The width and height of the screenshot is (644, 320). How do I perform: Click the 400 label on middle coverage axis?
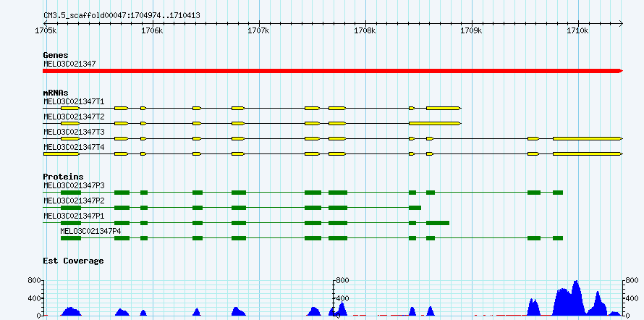click(342, 298)
